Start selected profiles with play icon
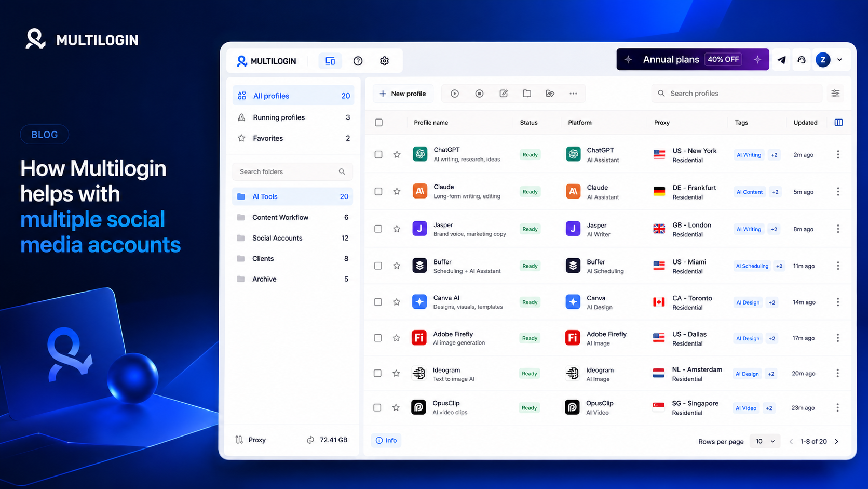The image size is (868, 489). [x=455, y=94]
